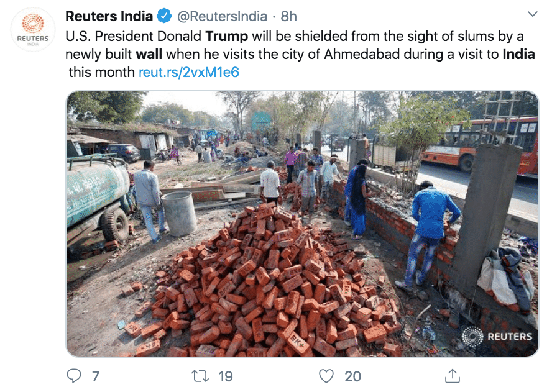552x392 pixels.
Task: Click the retweet count of 19
Action: (x=226, y=376)
